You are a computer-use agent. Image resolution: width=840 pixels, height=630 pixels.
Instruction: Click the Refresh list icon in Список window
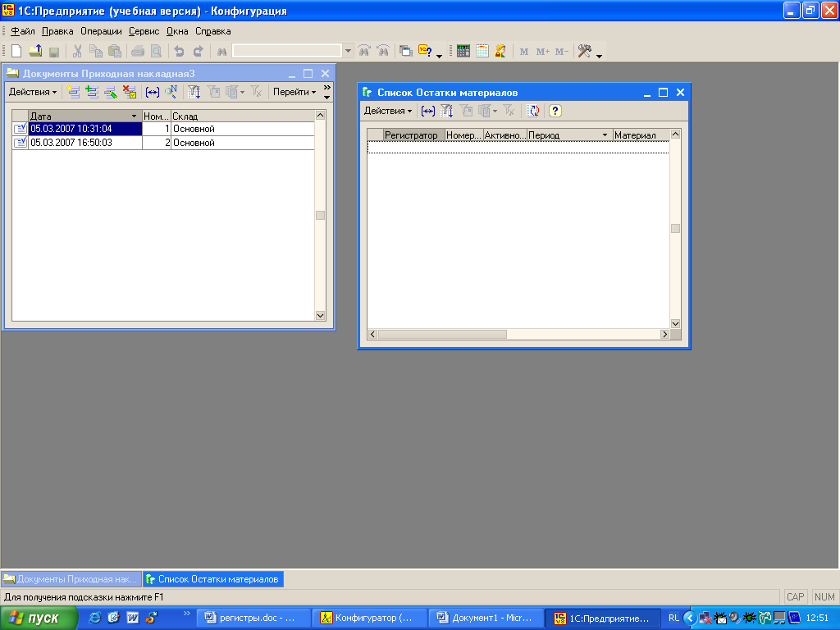(533, 111)
